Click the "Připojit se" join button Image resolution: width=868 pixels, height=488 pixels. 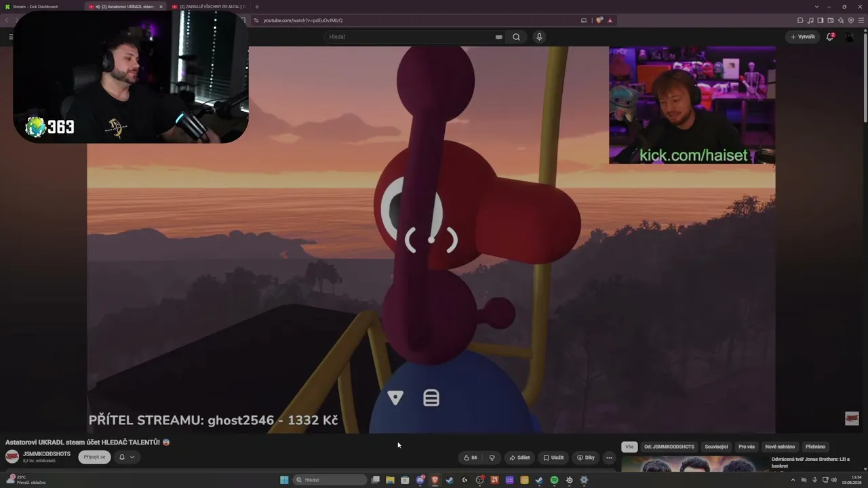94,457
